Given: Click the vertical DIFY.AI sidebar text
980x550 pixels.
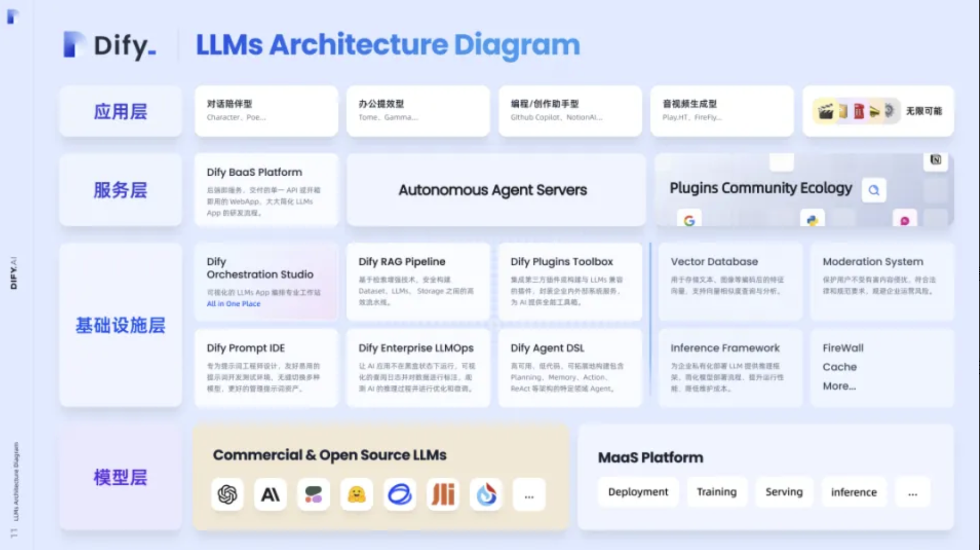Looking at the screenshot, I should [x=14, y=273].
